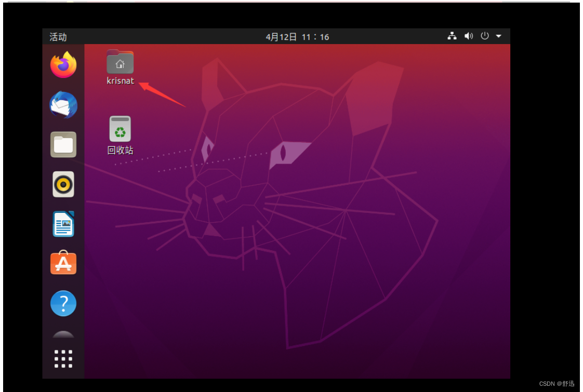Open the Files file manager
The height and width of the screenshot is (392, 583).
tap(63, 144)
